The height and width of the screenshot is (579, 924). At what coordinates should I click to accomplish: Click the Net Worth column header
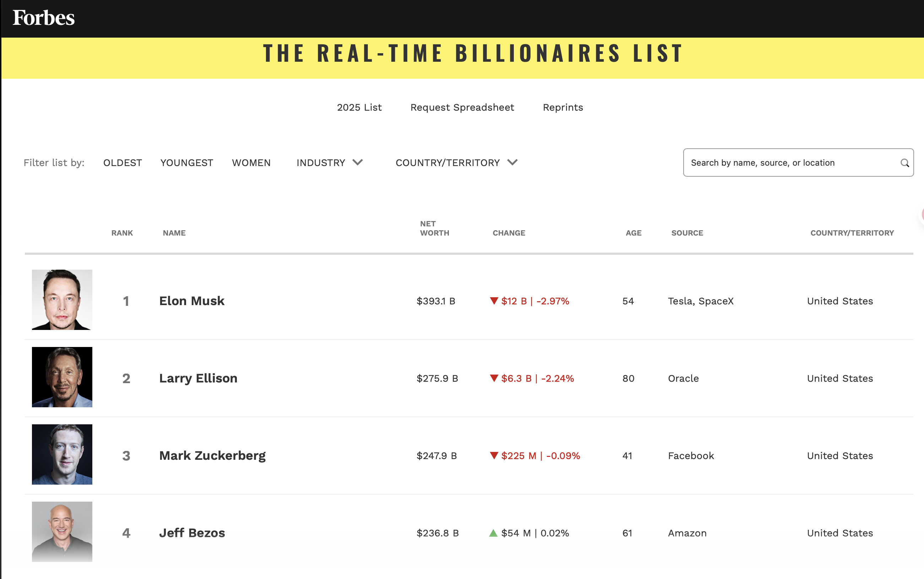434,228
